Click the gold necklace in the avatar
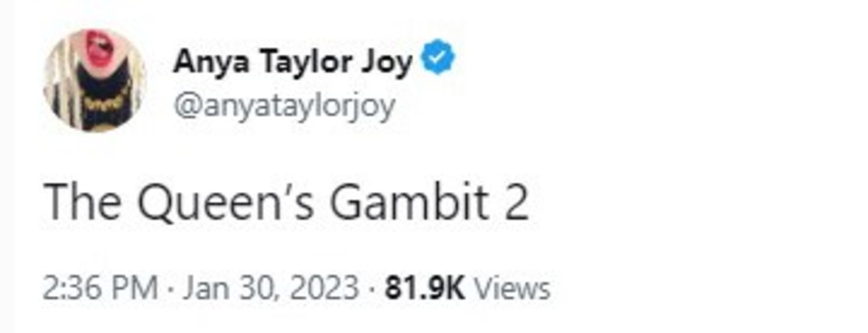The width and height of the screenshot is (868, 333). click(x=102, y=103)
